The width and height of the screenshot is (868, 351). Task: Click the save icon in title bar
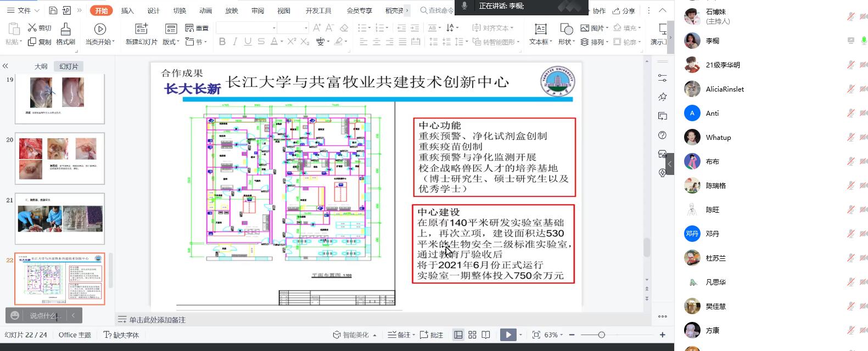(53, 10)
